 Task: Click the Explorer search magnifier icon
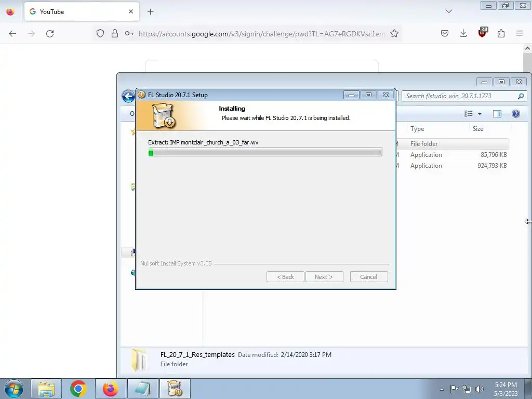(521, 96)
